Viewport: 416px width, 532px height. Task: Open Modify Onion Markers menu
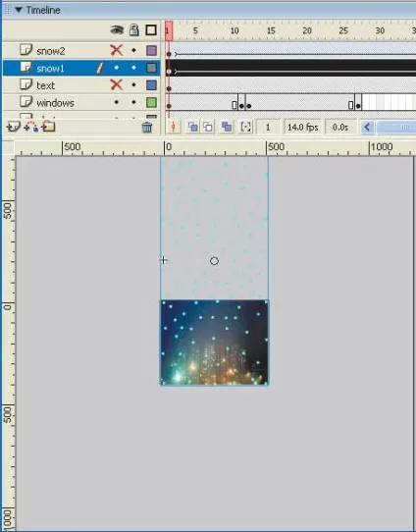(x=245, y=127)
